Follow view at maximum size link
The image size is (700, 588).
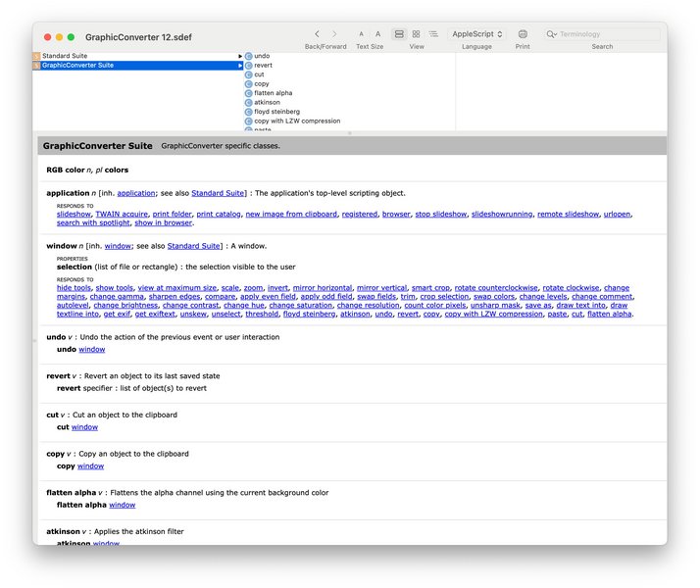pyautogui.click(x=176, y=288)
